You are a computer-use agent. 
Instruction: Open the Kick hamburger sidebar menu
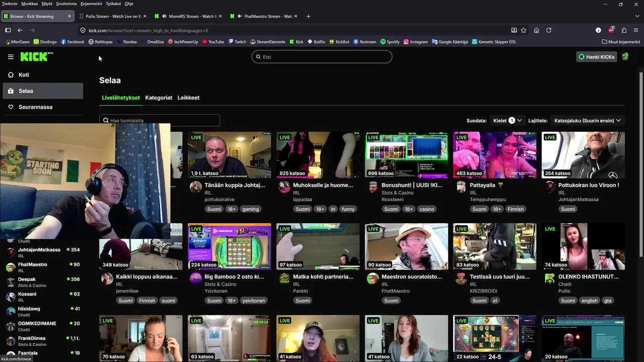click(11, 57)
